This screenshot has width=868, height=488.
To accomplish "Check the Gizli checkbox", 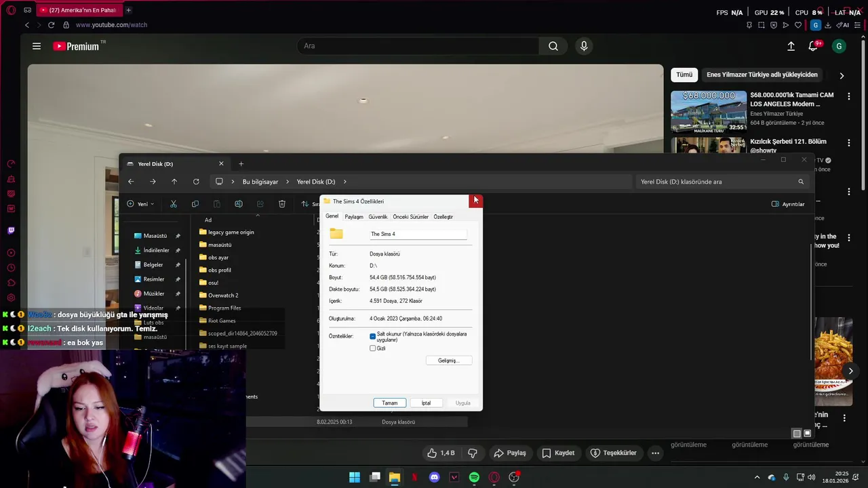I will tap(372, 348).
